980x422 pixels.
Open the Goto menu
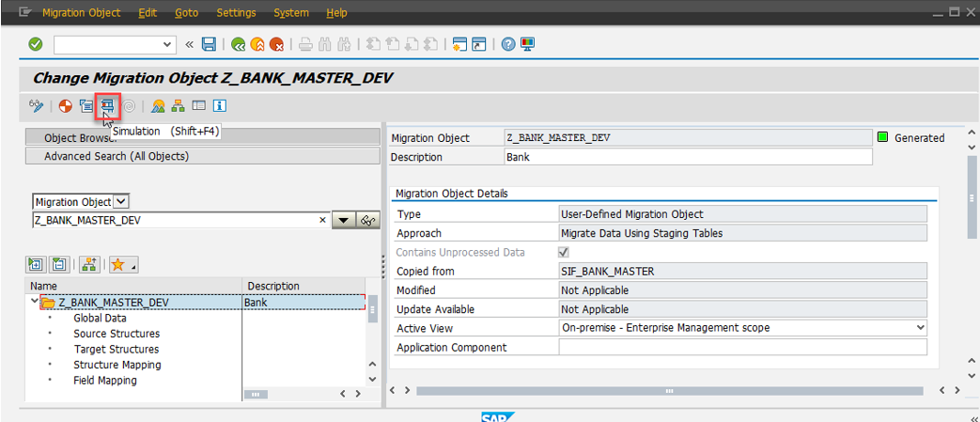[188, 12]
